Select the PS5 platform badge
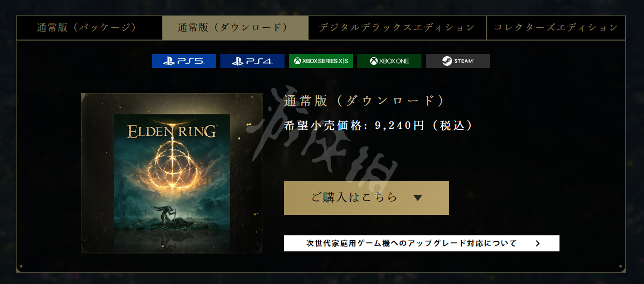644x284 pixels. click(x=183, y=61)
